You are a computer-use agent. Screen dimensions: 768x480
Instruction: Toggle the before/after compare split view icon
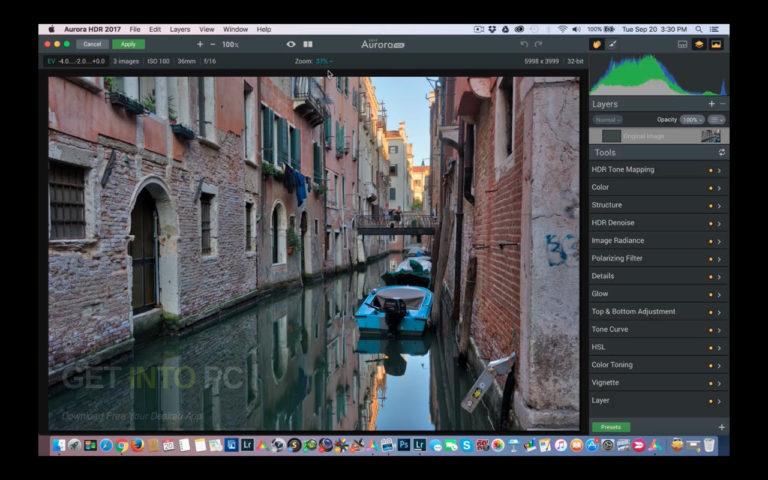click(x=308, y=44)
